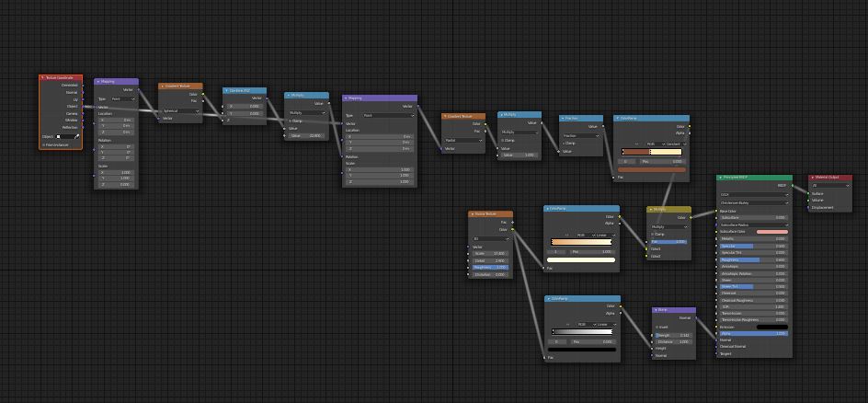Viewport: 868px width, 403px height.
Task: Open the Spherical gradient type dropdown
Action: click(x=181, y=110)
